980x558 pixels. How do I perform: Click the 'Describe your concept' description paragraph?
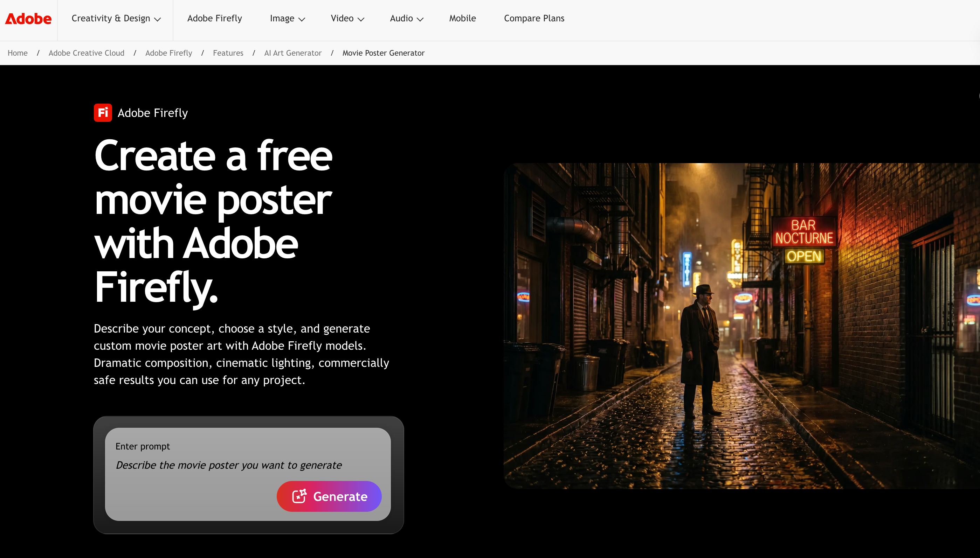(242, 354)
